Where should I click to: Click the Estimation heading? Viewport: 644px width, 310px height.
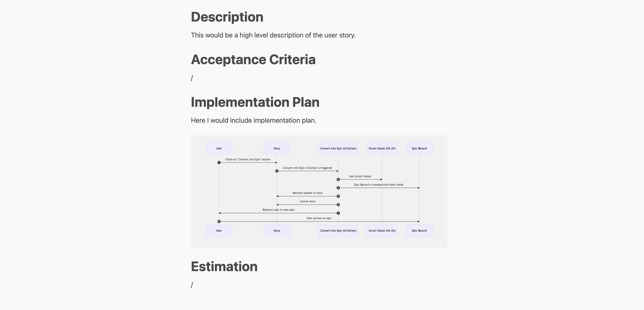224,266
